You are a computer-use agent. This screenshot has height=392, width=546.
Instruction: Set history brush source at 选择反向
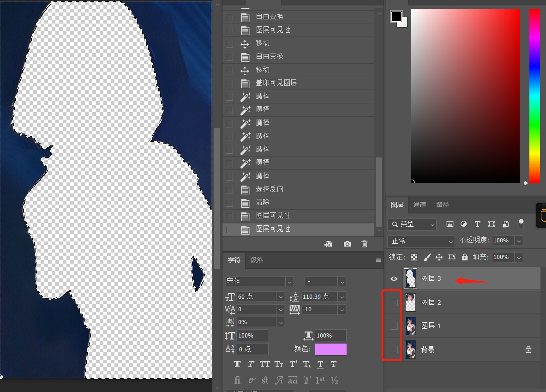coord(229,190)
